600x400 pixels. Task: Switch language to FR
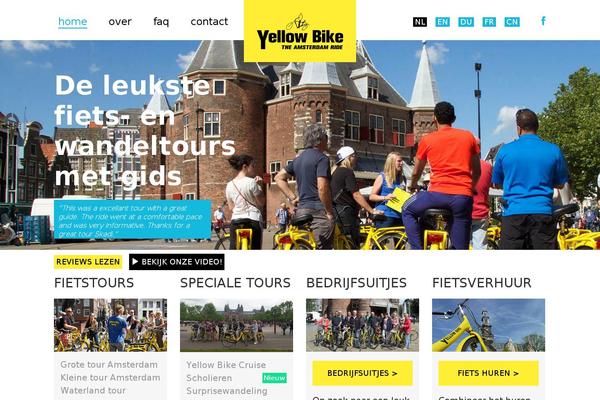pos(489,22)
